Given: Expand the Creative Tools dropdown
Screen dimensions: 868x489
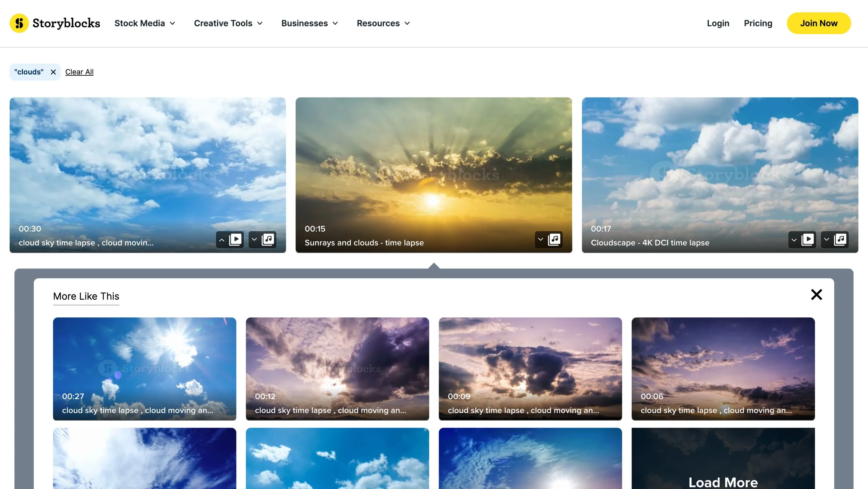Looking at the screenshot, I should tap(228, 23).
